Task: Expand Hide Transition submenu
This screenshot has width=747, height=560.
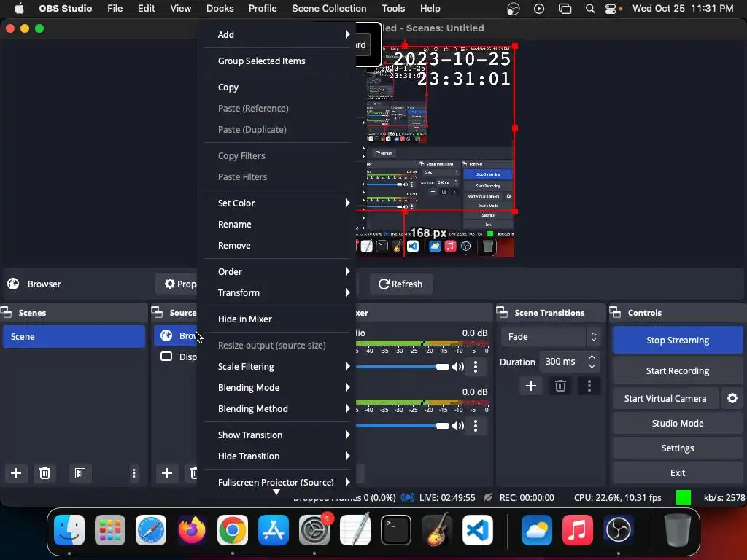Action: click(x=277, y=456)
